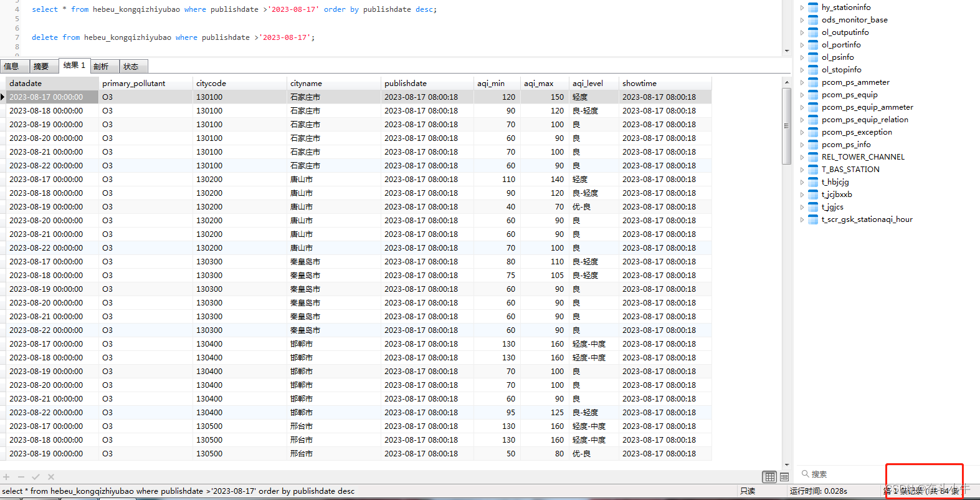Click the delete statement in SQL editor

(x=173, y=37)
